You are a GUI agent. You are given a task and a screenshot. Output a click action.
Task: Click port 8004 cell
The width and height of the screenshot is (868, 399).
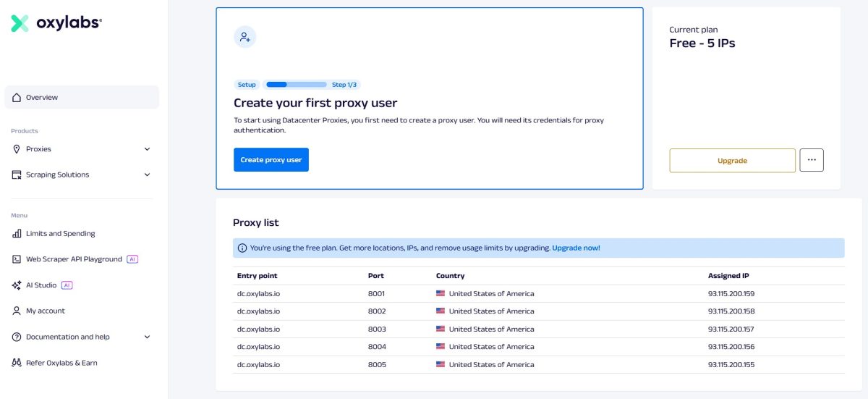(377, 347)
